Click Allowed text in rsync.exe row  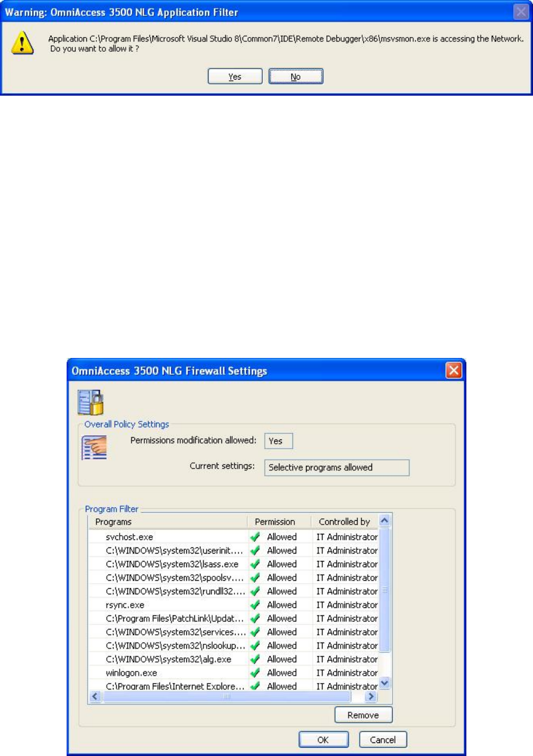coord(281,605)
